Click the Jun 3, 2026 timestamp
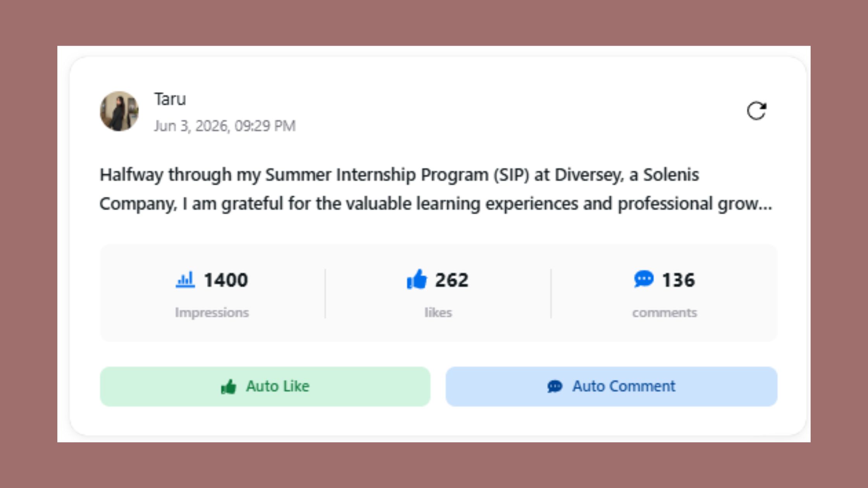Screen dimensions: 868x488 click(225, 126)
